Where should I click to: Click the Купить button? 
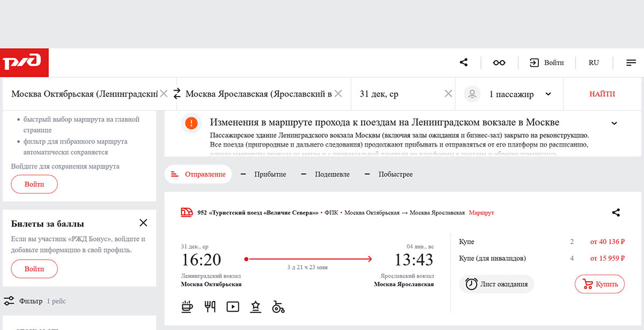(599, 284)
